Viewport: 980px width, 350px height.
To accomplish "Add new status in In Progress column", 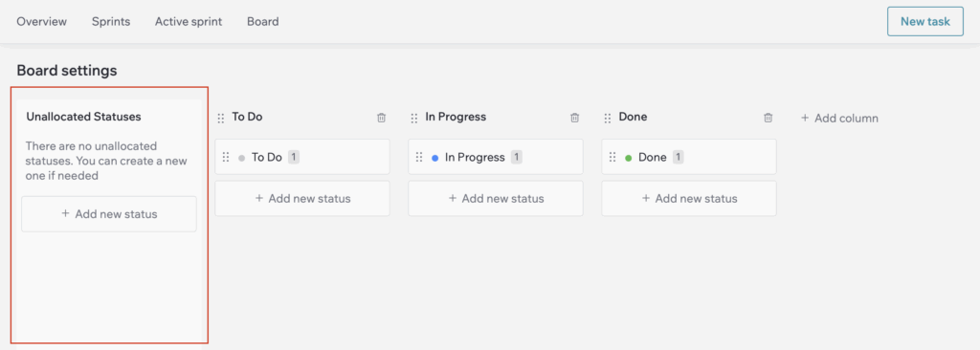I will [496, 199].
